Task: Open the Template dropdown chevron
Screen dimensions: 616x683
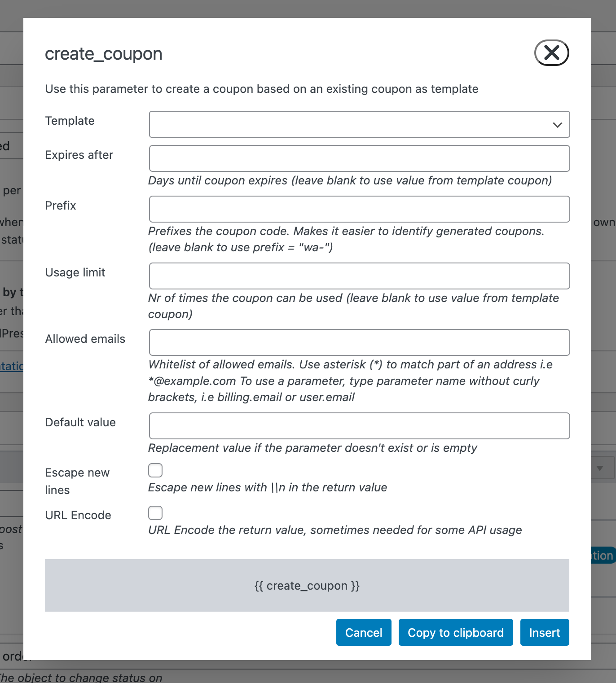Action: click(x=558, y=124)
